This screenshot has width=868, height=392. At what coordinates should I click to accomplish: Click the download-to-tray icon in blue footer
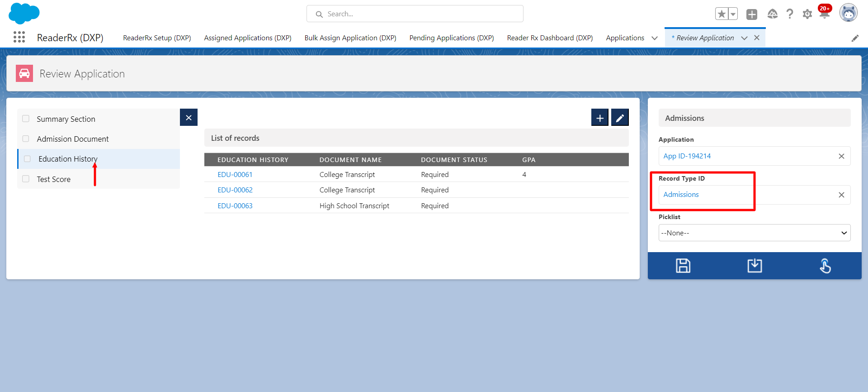click(x=755, y=266)
